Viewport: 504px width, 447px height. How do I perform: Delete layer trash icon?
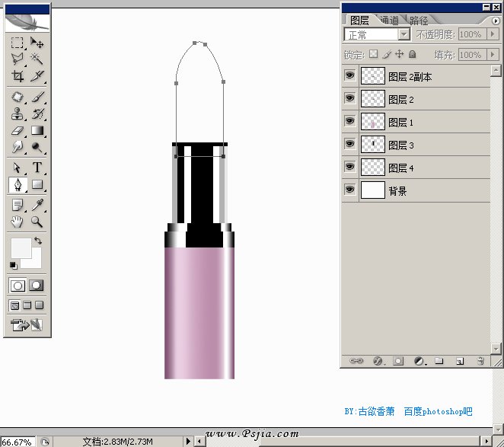(480, 361)
